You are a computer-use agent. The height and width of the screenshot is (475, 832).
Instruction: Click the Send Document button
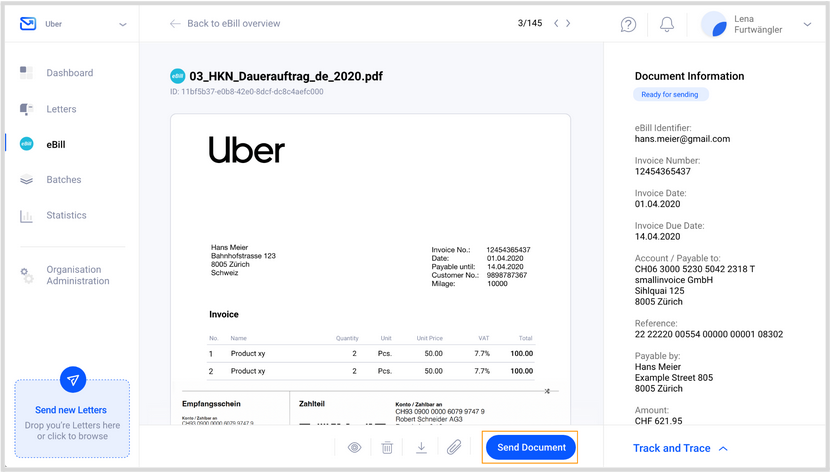tap(531, 448)
